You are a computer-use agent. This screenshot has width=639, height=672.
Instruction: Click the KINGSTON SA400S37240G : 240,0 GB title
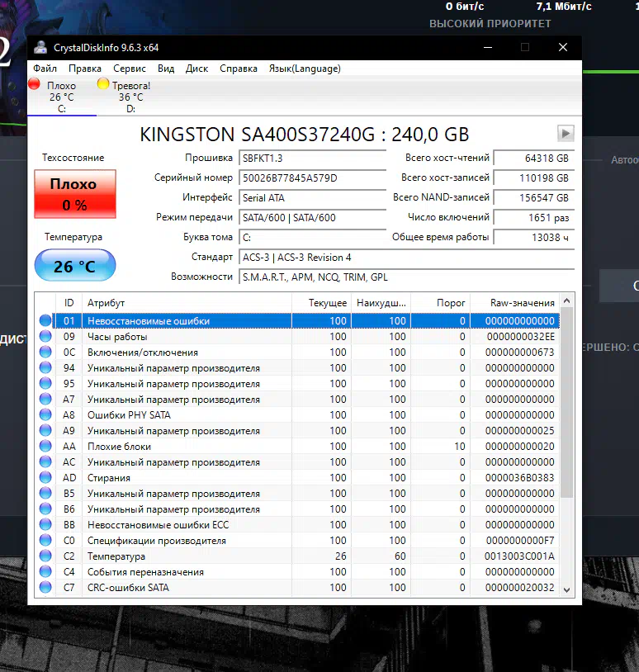point(305,134)
